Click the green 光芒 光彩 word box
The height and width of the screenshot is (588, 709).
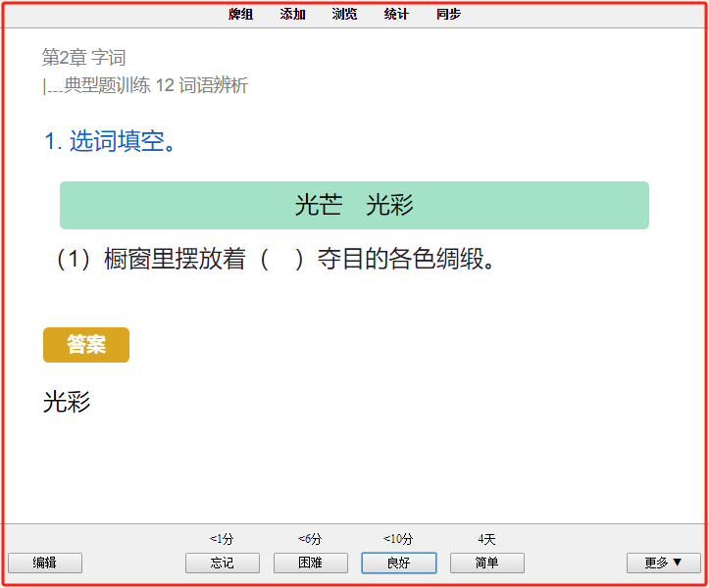click(x=355, y=205)
